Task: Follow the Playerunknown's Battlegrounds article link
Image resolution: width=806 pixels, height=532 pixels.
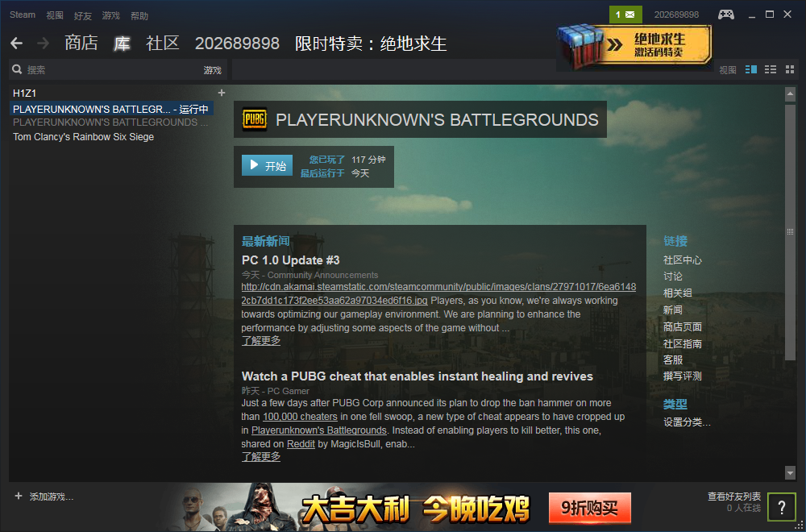Action: pyautogui.click(x=318, y=430)
